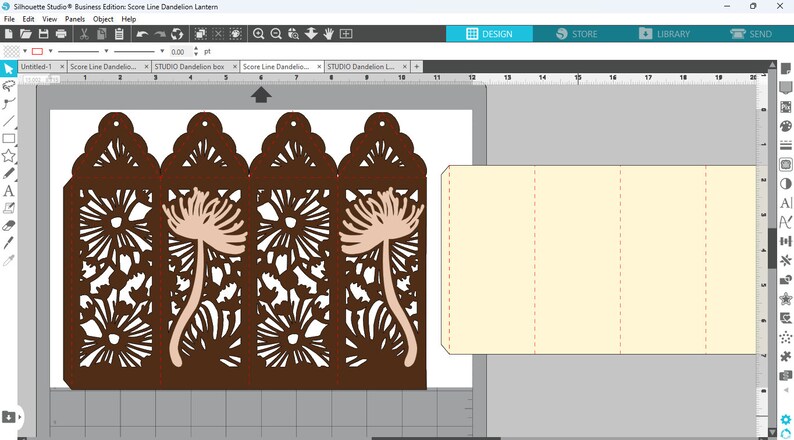This screenshot has width=794, height=440.
Task: Open the Line Style panel
Action: click(785, 145)
